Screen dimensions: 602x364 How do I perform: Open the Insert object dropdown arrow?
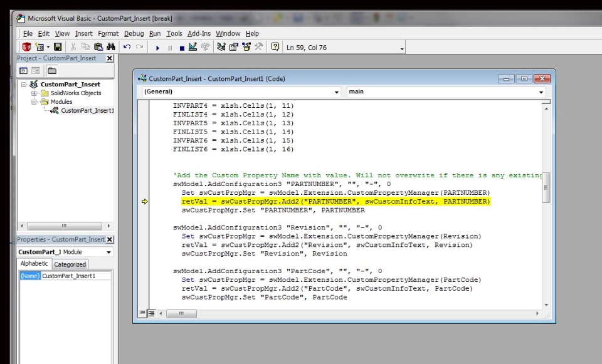coord(48,48)
